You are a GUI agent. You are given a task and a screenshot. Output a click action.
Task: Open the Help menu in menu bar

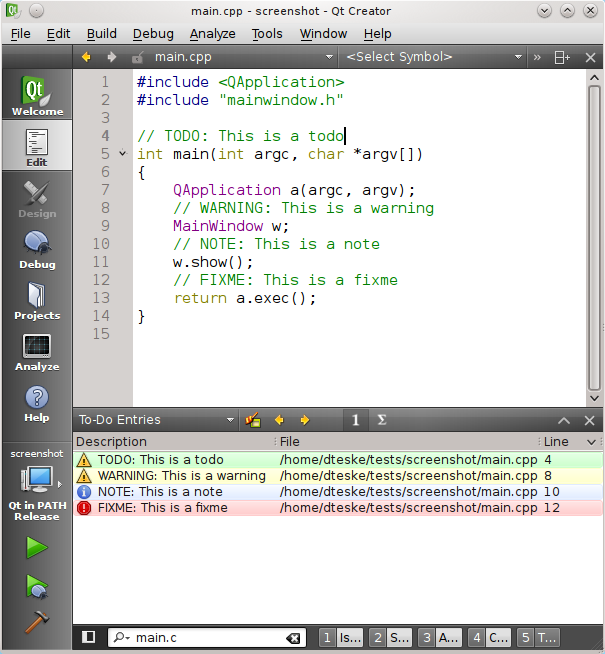(x=377, y=33)
